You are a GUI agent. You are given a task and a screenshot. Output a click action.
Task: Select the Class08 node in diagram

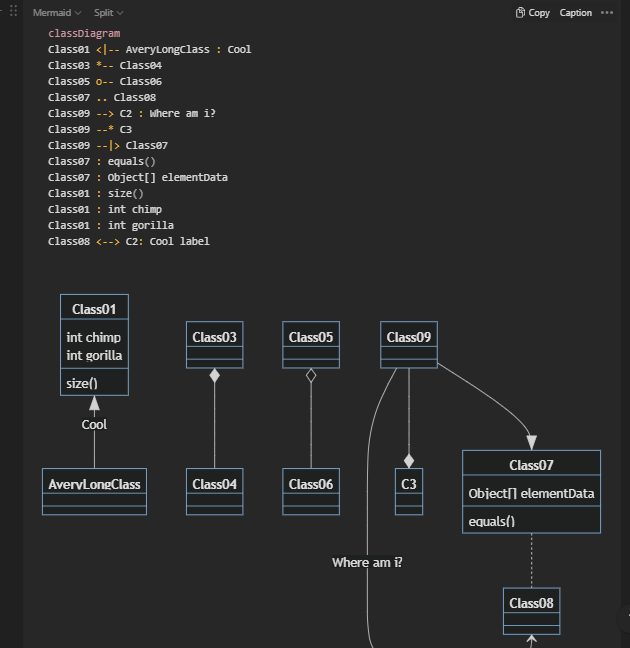coord(531,611)
